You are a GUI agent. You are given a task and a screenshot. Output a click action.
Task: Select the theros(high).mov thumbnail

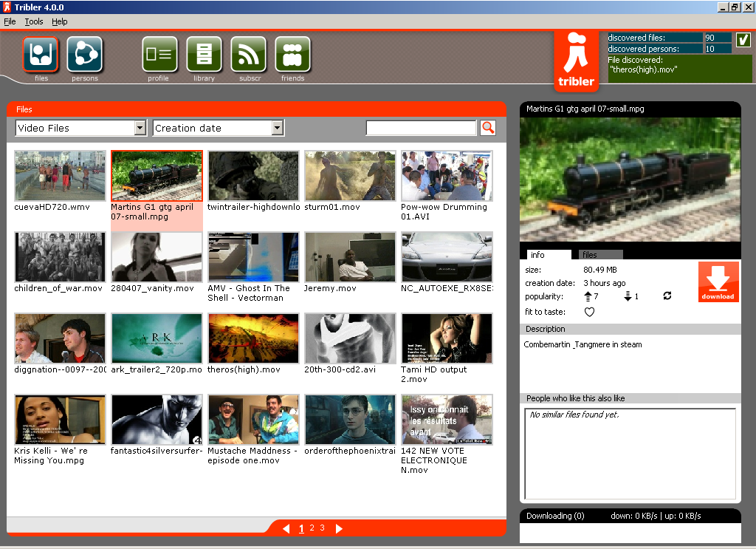click(x=253, y=338)
